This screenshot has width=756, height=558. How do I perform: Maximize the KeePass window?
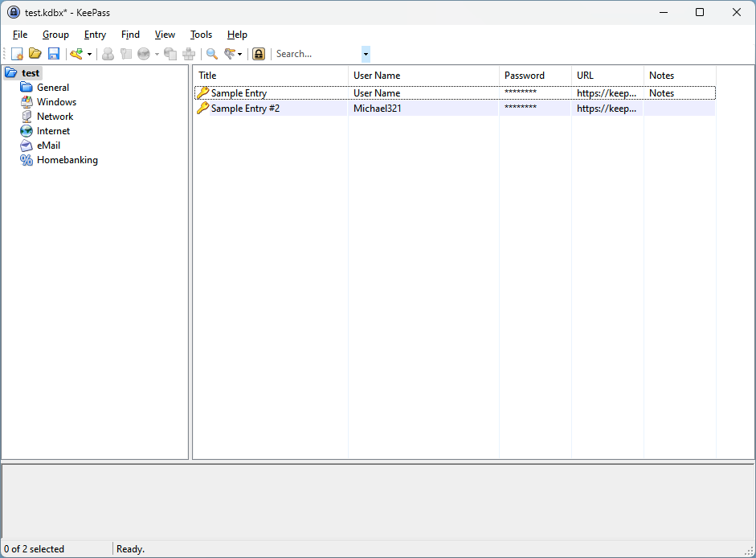[x=700, y=13]
